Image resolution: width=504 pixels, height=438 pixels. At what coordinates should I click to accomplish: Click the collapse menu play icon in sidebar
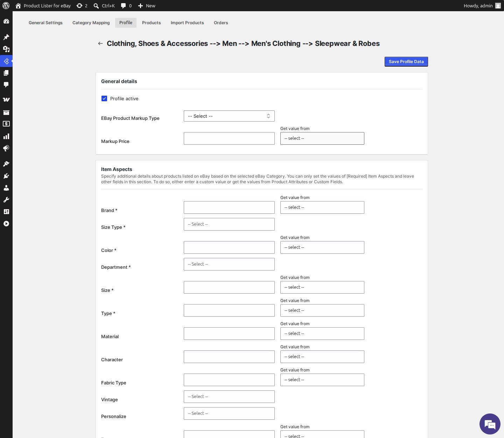pos(6,224)
